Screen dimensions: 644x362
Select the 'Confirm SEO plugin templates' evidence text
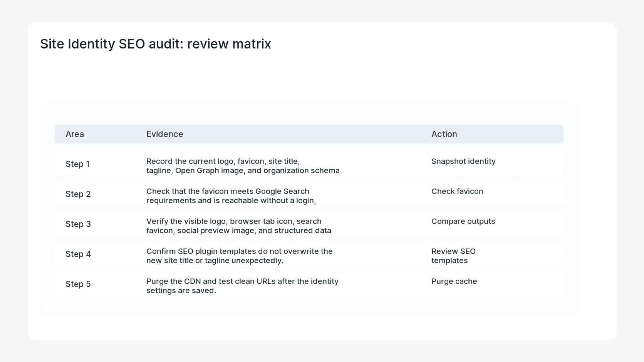(x=240, y=256)
